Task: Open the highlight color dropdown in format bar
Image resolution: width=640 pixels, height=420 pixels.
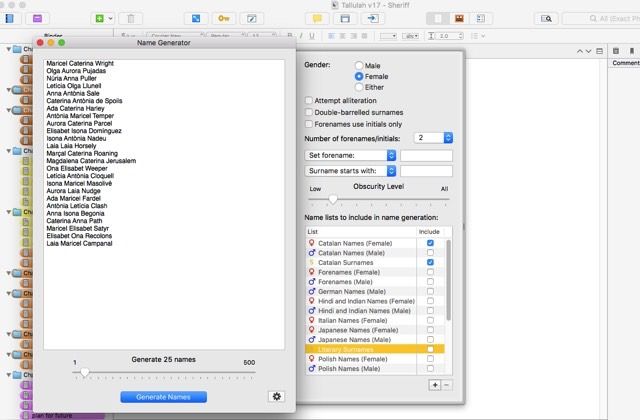Action: 410,36
